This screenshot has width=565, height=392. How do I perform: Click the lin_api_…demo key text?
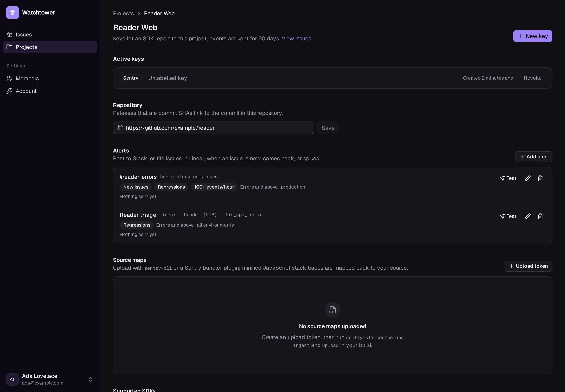tap(243, 215)
